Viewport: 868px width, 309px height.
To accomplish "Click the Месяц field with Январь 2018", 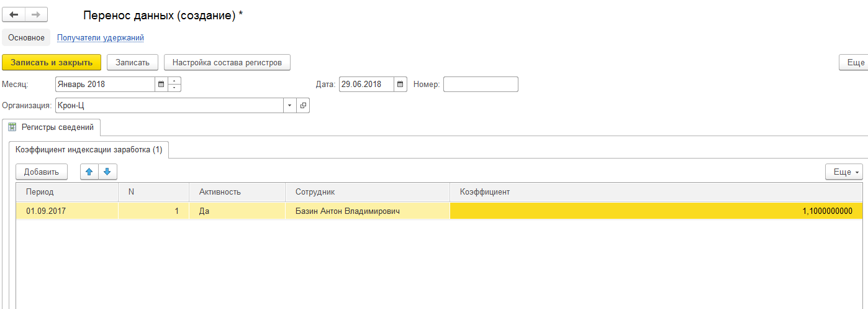I will (x=105, y=85).
